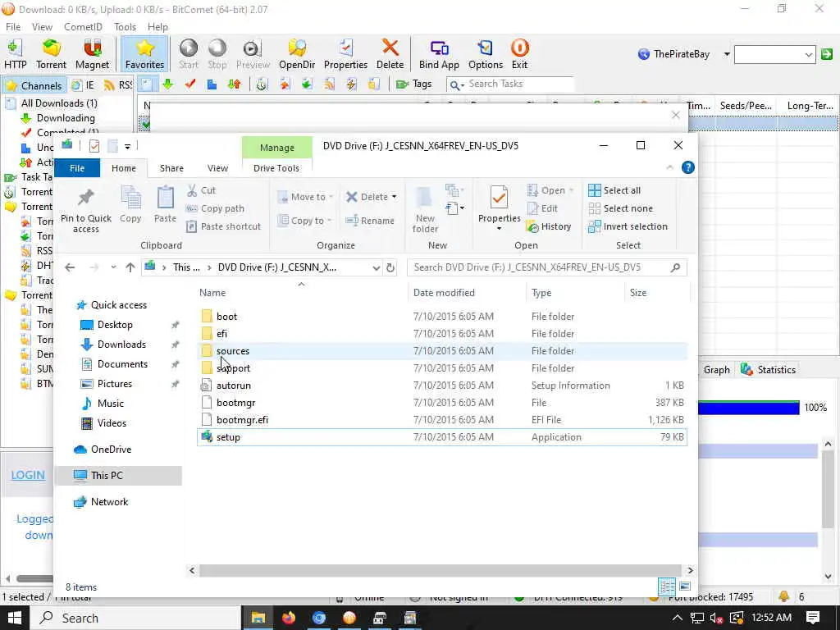The height and width of the screenshot is (630, 840).
Task: Click the red Delete X in BitComet toolbar
Action: point(390,54)
